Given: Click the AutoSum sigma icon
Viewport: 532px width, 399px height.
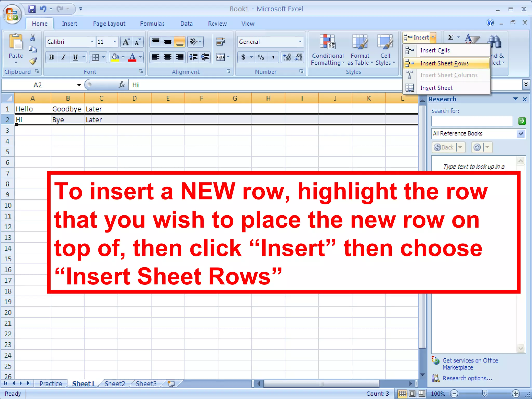Looking at the screenshot, I should point(451,37).
